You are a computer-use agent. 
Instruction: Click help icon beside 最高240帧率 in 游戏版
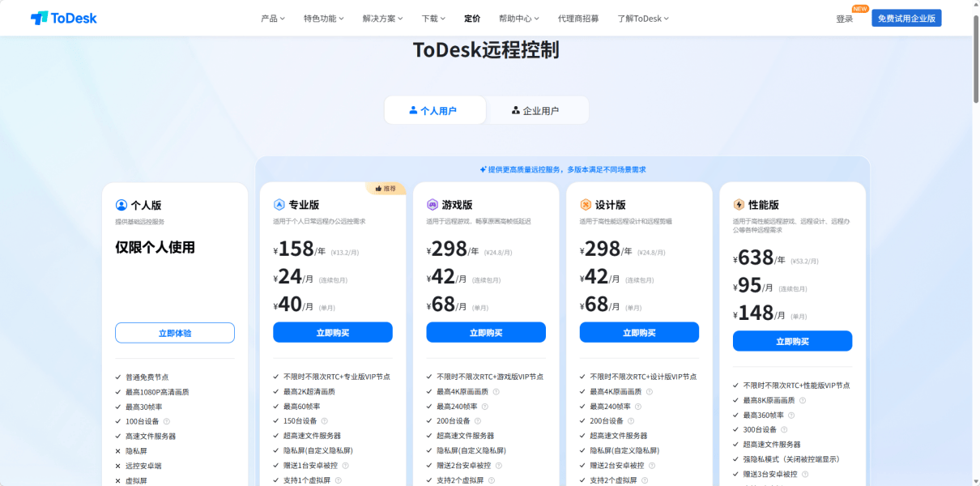tap(484, 407)
